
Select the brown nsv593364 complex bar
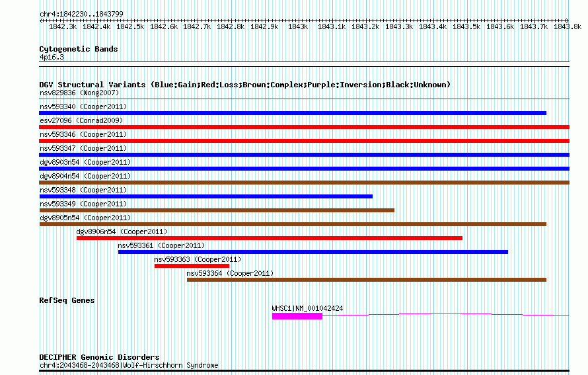pyautogui.click(x=367, y=280)
